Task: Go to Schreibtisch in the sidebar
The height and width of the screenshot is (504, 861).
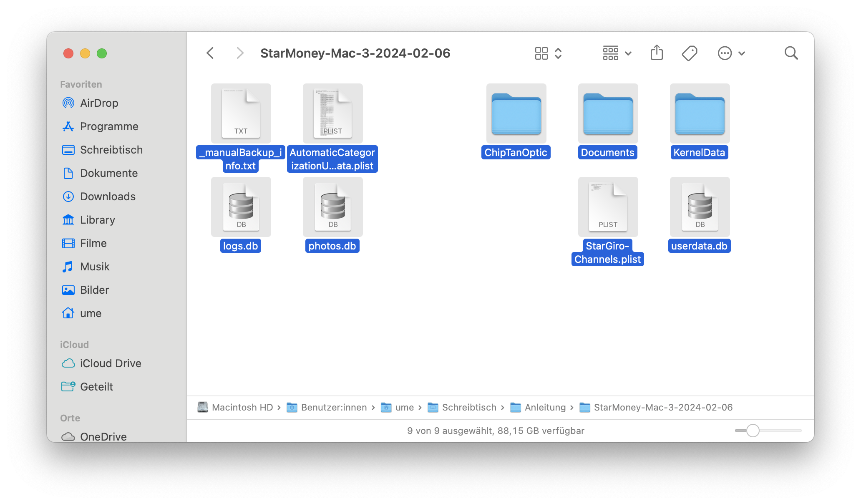Action: click(111, 150)
